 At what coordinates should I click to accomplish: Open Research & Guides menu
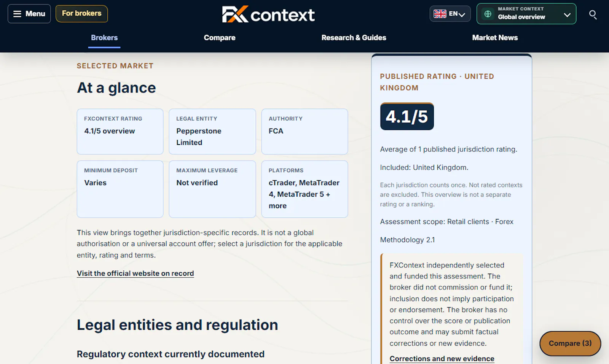(x=354, y=38)
